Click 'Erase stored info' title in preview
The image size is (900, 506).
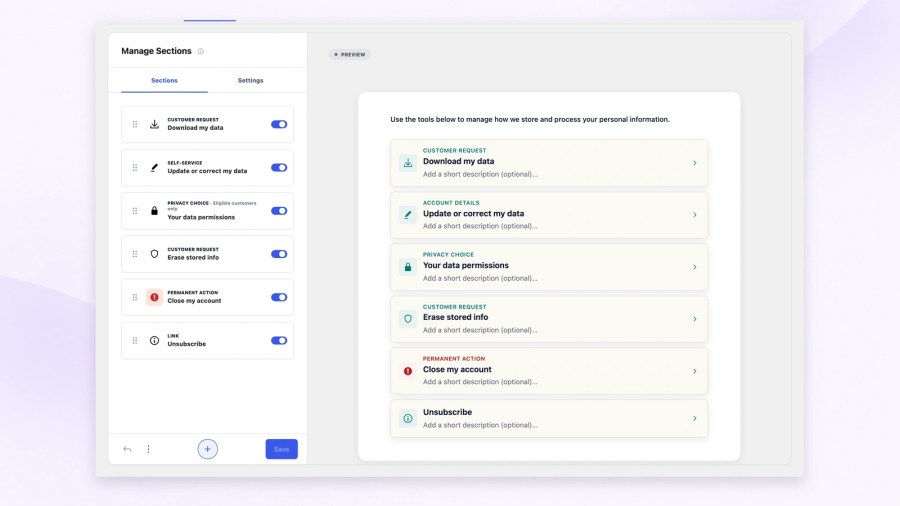point(456,317)
